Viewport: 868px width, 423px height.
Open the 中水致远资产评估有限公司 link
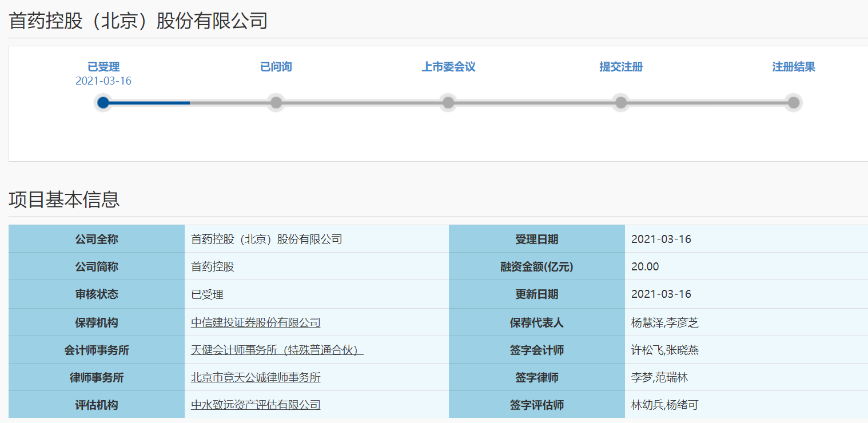coord(256,405)
